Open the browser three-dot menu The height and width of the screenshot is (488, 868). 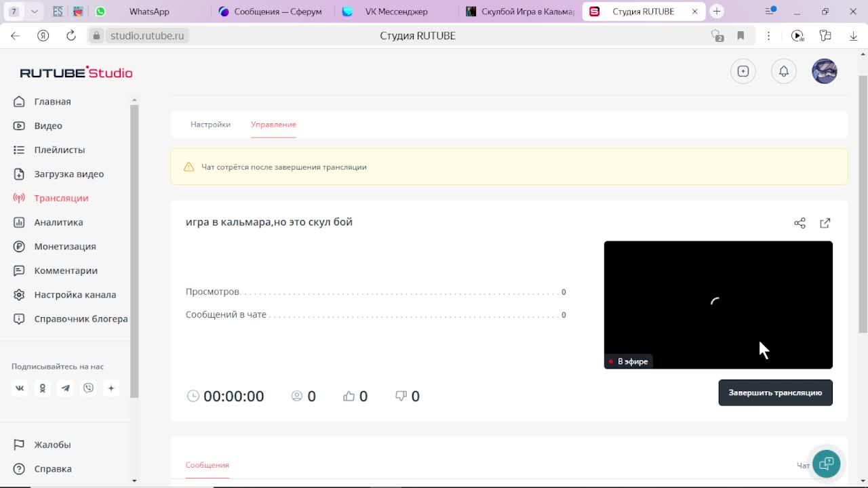point(768,36)
